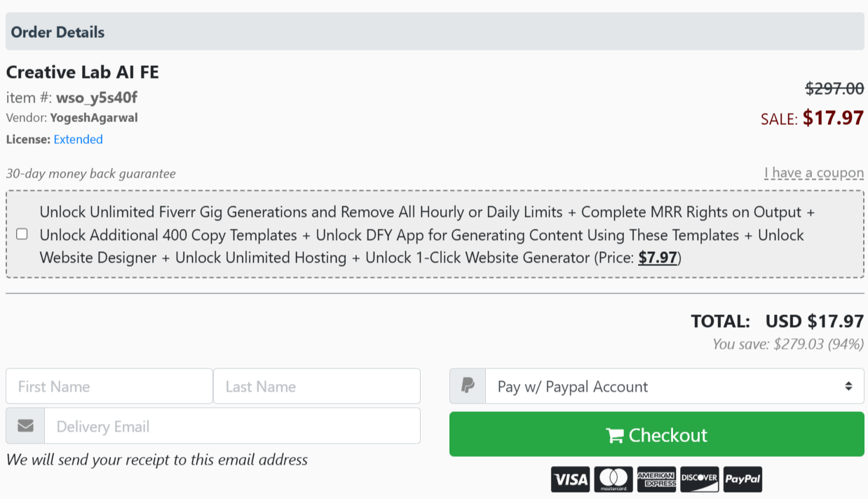The height and width of the screenshot is (499, 868).
Task: Tick the Unlock Unlimited Fiverr Gig upsell checkbox
Action: tap(22, 234)
